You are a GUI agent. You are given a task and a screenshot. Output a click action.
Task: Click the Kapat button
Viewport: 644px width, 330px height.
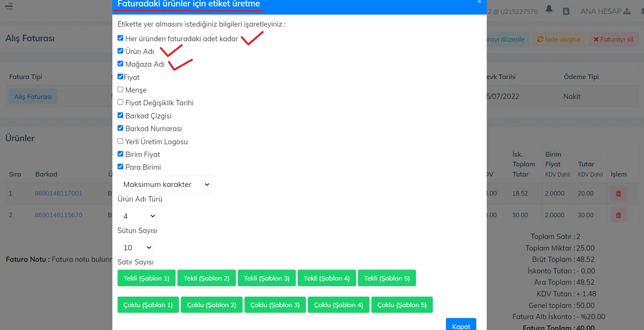pos(461,324)
